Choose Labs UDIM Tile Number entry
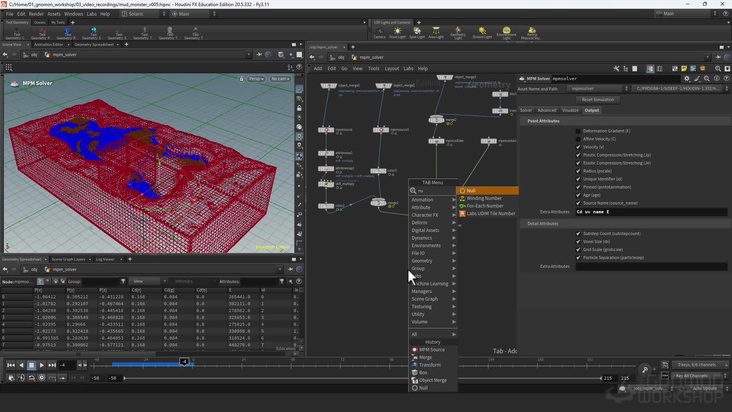The image size is (732, 412). tap(491, 213)
